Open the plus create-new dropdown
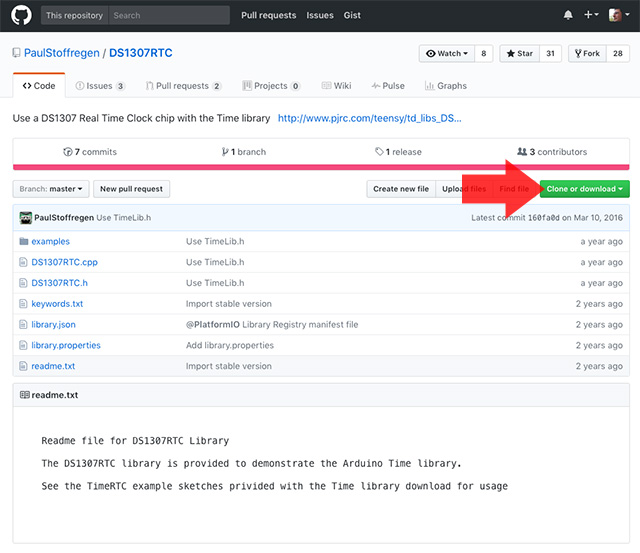 pyautogui.click(x=591, y=15)
